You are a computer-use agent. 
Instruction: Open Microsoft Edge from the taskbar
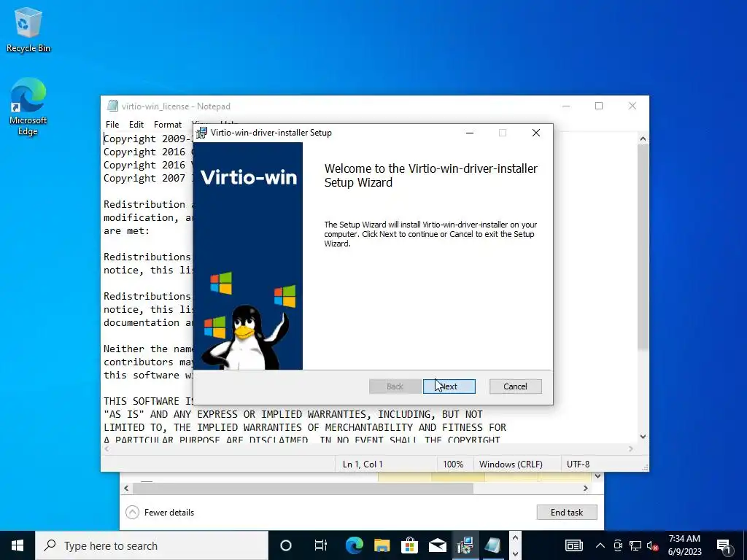coord(354,545)
